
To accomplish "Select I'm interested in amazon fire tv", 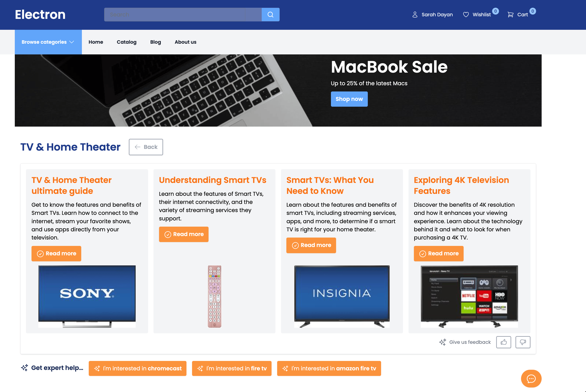I will [329, 368].
